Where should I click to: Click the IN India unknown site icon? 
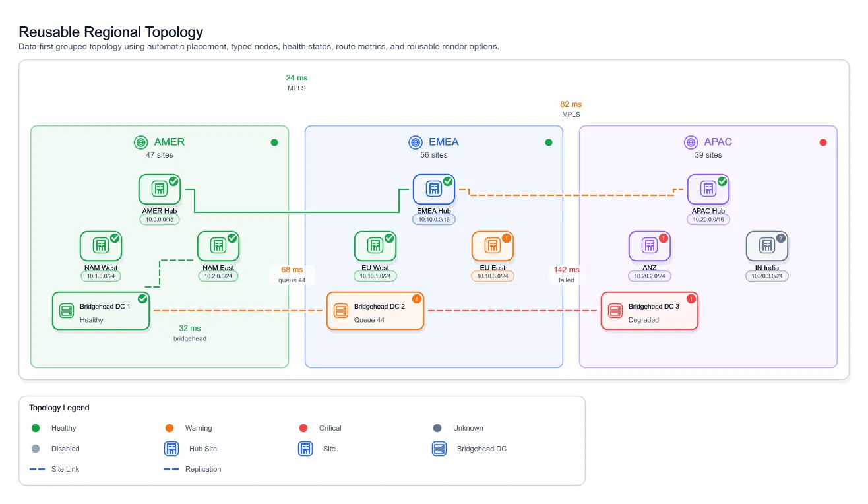click(767, 246)
